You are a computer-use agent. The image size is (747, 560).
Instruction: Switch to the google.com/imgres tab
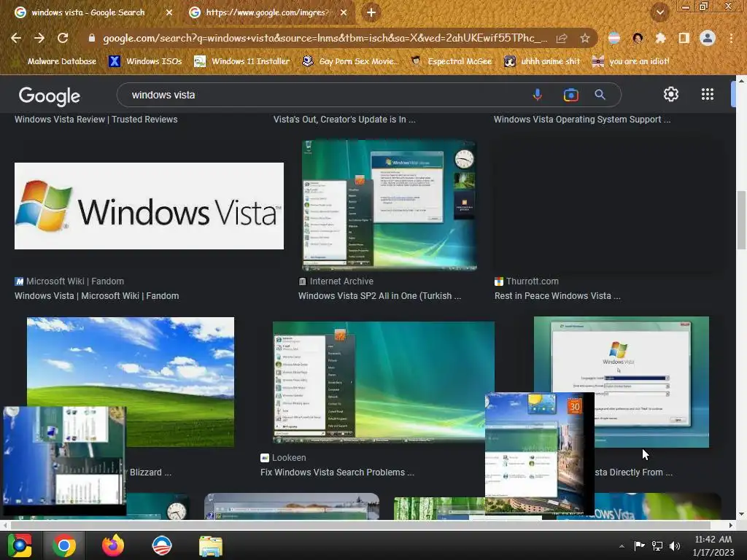click(x=267, y=12)
